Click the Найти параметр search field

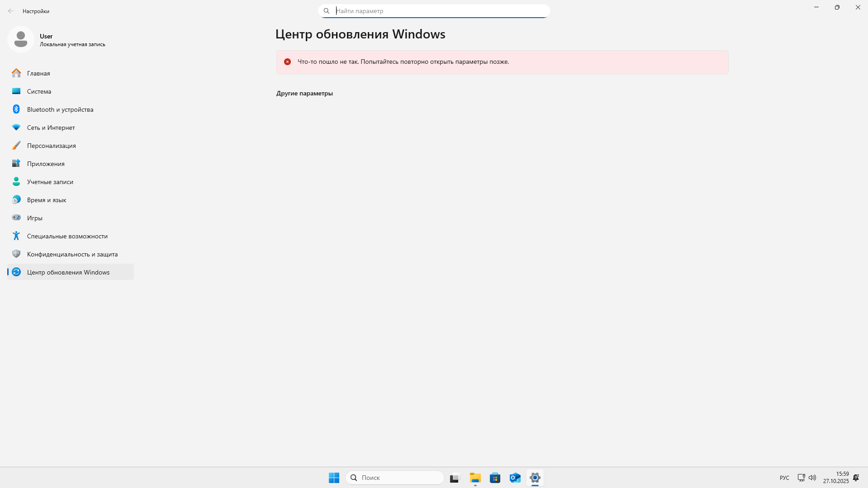pyautogui.click(x=433, y=10)
